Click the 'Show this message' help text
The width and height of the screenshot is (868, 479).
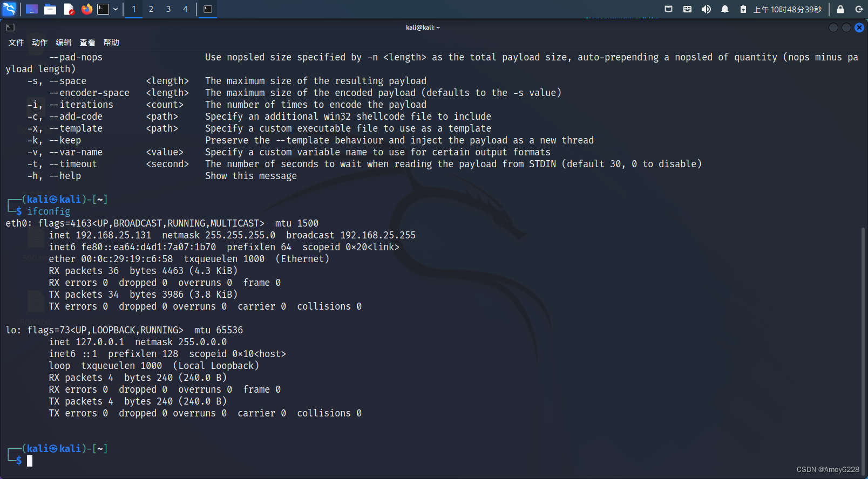(x=251, y=176)
